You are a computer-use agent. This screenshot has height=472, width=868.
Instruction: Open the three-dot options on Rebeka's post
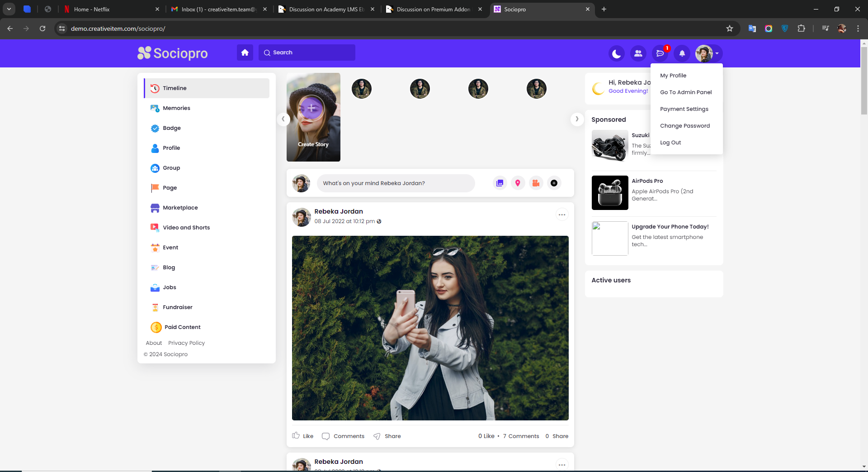coord(561,215)
